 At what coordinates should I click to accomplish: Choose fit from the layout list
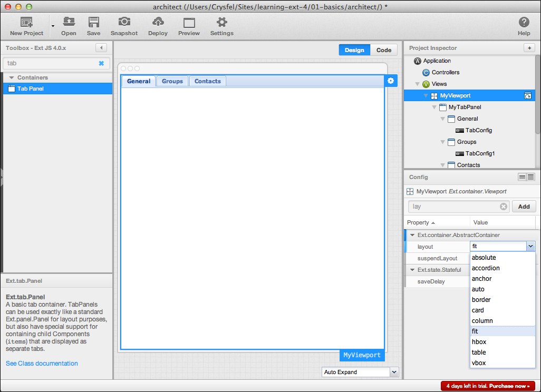click(503, 331)
